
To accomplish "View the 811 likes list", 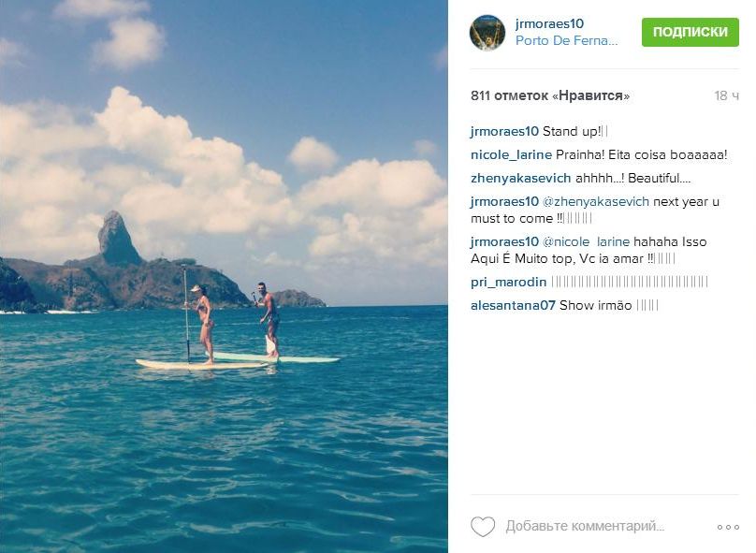I will (x=550, y=95).
